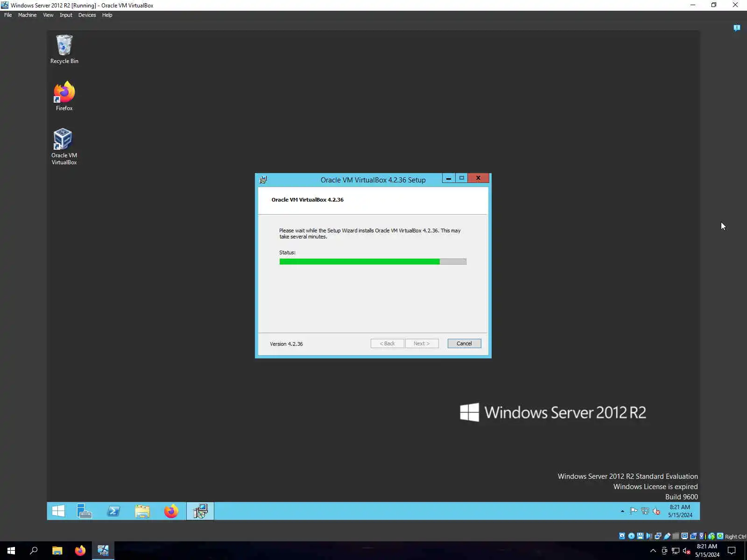Click the disabled Next button in Setup
This screenshot has width=747, height=560.
(422, 343)
